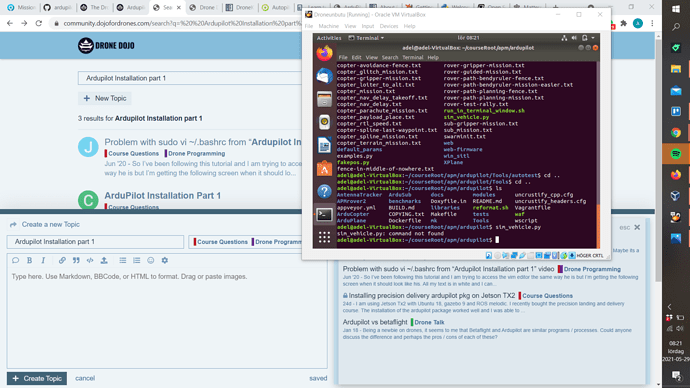The width and height of the screenshot is (690, 388).
Task: Insert a blockquote in the topic editor
Action: pyautogui.click(x=76, y=260)
